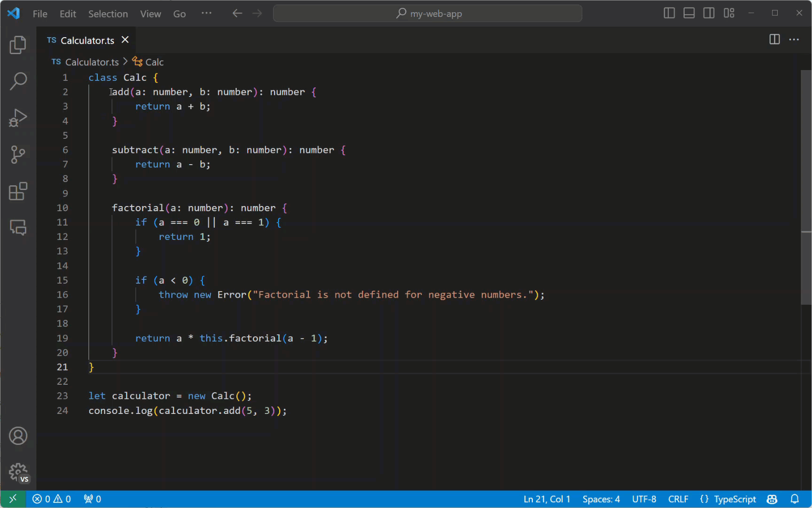The width and height of the screenshot is (812, 508).
Task: Open the editor More Actions menu
Action: (794, 40)
